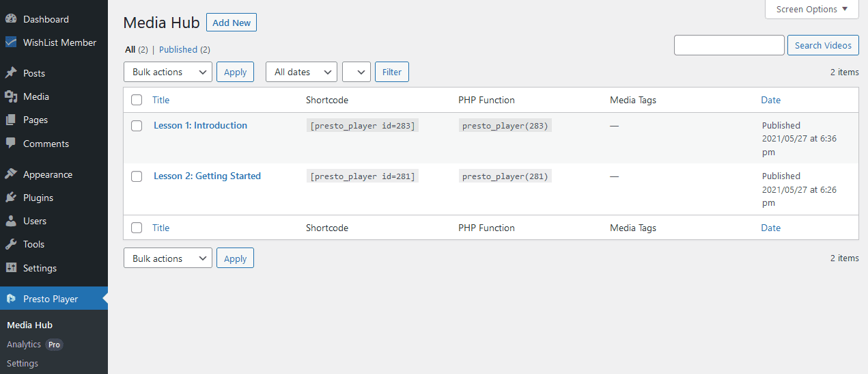Click date 2021/05/27 at 6:26 pm
The height and width of the screenshot is (374, 868).
click(799, 196)
